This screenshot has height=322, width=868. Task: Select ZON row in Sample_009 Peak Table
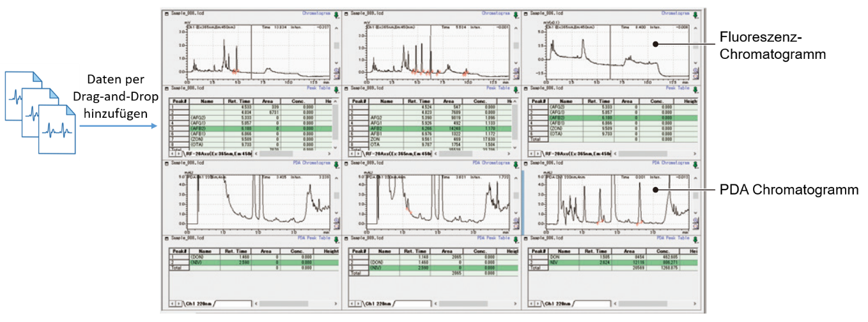point(431,138)
